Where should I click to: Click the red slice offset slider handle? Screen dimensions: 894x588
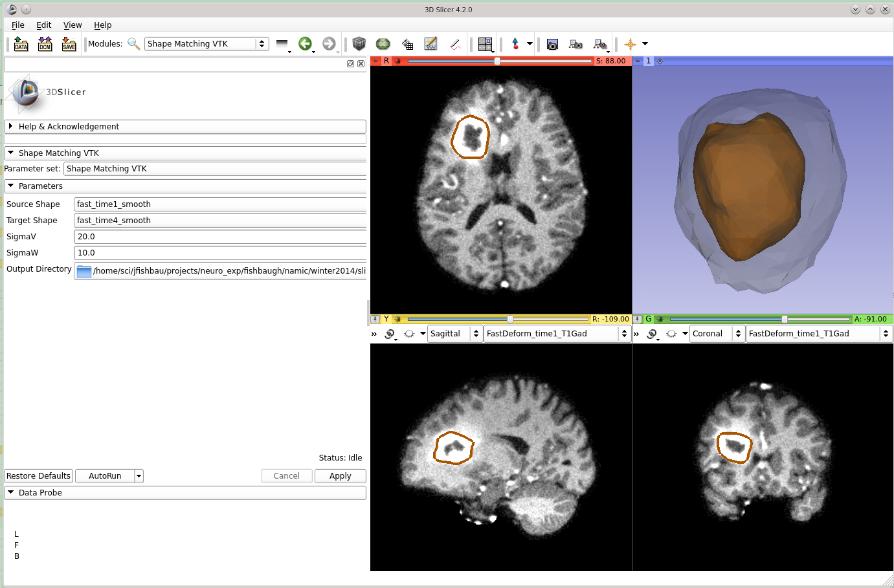[497, 61]
